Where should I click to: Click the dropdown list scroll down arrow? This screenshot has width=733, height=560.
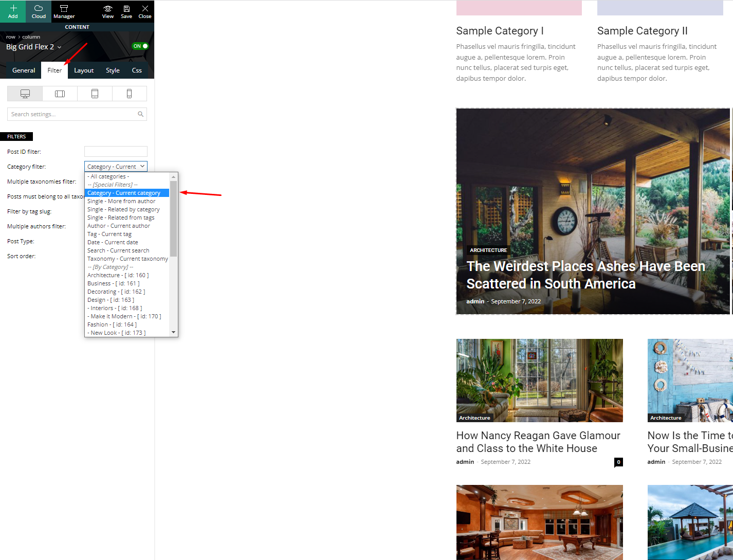173,332
